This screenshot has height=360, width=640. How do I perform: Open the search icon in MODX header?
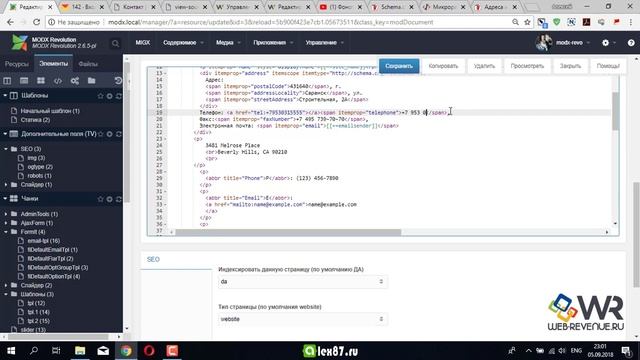pos(116,43)
